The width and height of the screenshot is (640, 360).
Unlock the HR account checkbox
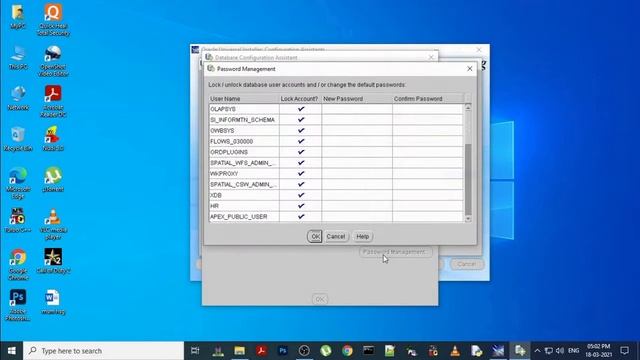click(301, 206)
